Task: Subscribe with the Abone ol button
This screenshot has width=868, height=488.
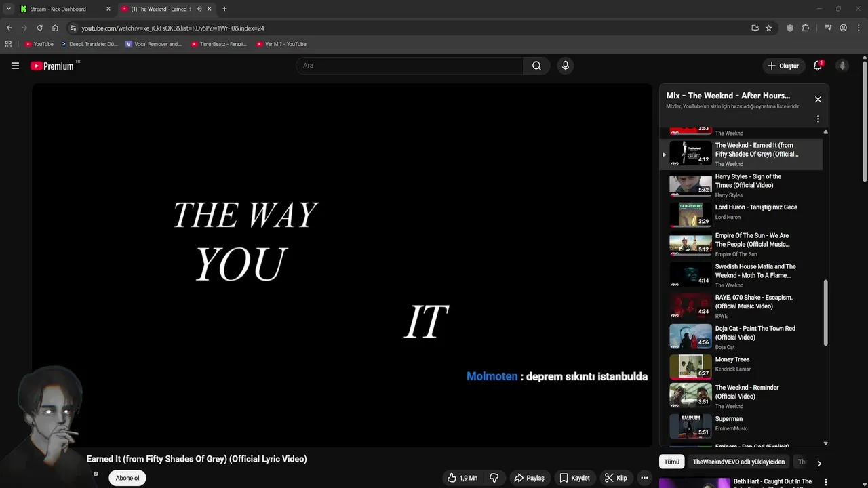Action: (x=127, y=478)
